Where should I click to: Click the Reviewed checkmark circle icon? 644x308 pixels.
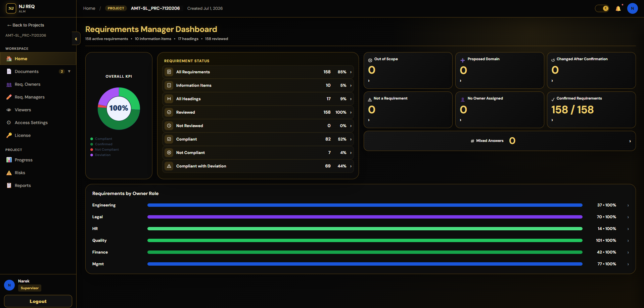[x=169, y=112]
